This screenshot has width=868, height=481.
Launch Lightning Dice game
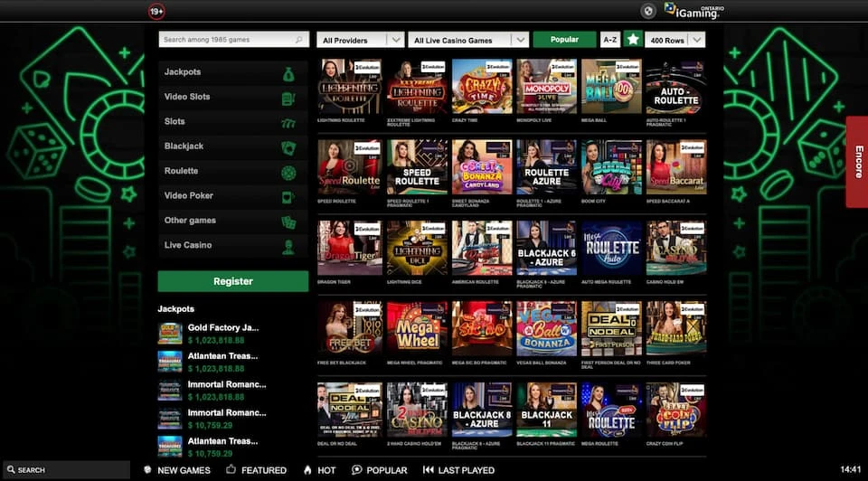(x=418, y=248)
